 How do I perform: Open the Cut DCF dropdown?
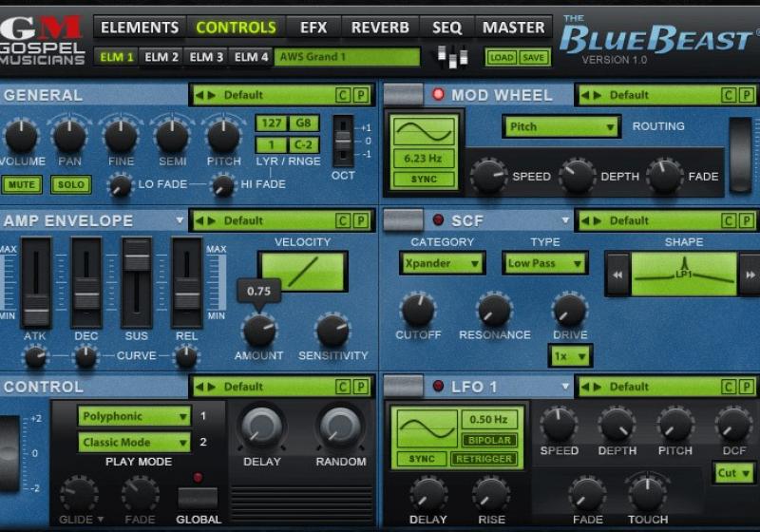tap(733, 473)
